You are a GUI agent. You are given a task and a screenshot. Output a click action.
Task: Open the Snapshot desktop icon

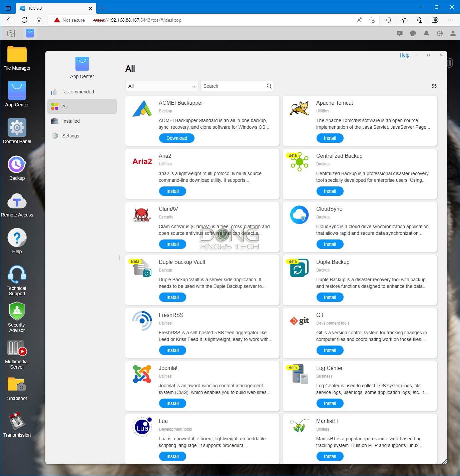pos(17,388)
